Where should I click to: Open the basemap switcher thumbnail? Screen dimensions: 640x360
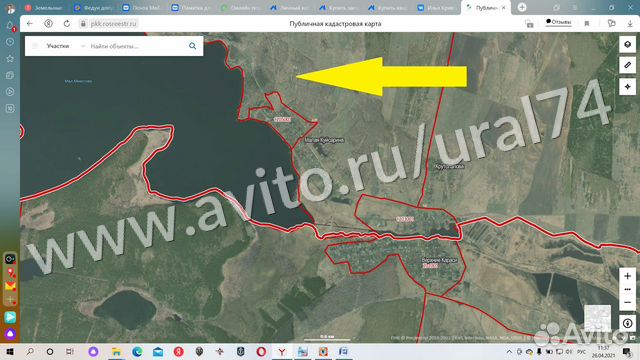[x=598, y=317]
